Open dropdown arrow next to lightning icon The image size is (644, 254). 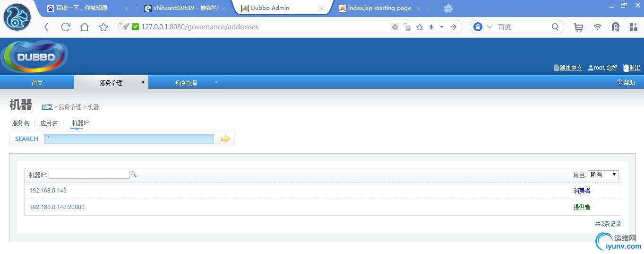point(442,27)
